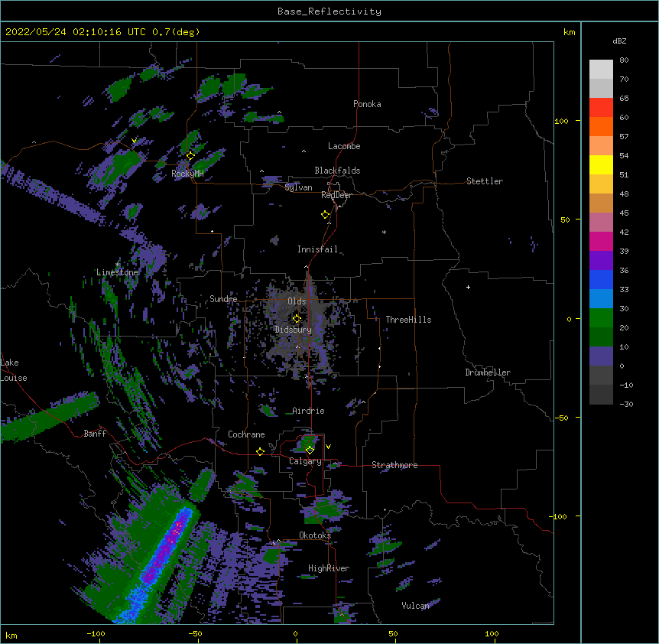Screen dimensions: 659x644
Task: Click the RedDeer city label
Action: point(336,195)
